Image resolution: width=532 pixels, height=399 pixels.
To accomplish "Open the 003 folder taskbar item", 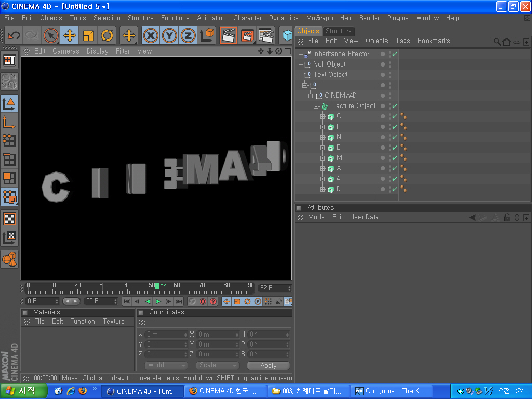I will (309, 391).
